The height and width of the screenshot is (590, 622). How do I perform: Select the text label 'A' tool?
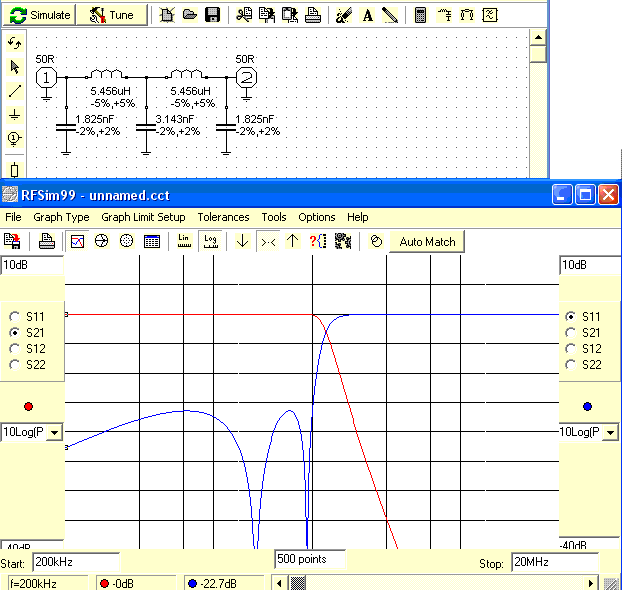click(367, 15)
